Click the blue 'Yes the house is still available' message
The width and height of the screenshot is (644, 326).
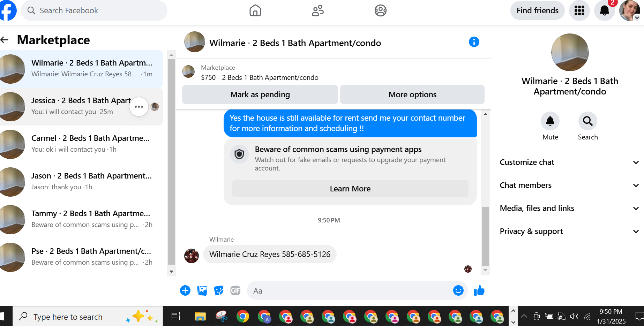[350, 123]
